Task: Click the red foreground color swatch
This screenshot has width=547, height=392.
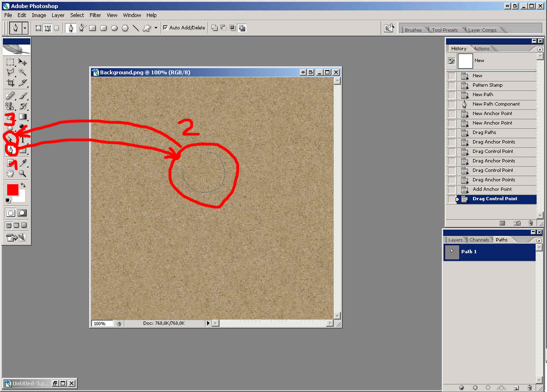Action: point(12,190)
